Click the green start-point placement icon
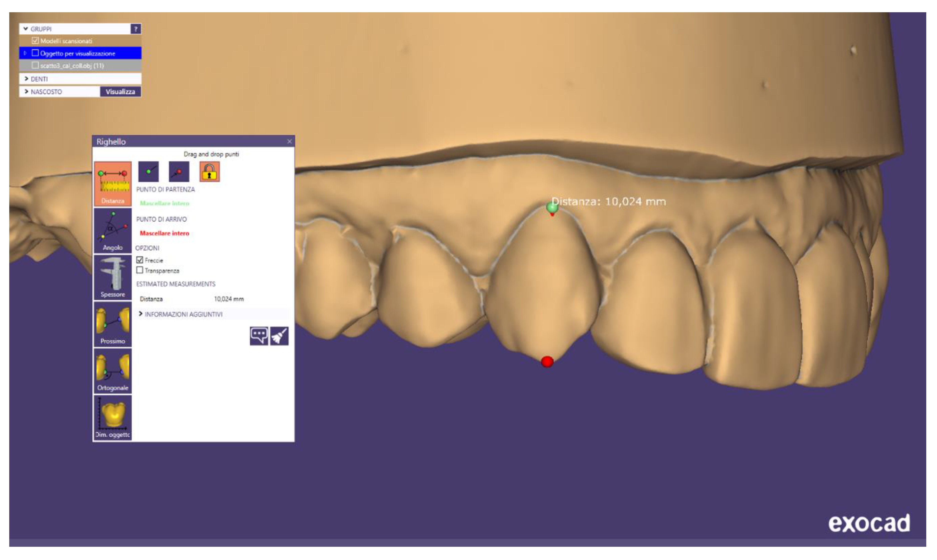The image size is (937, 560). (x=148, y=172)
